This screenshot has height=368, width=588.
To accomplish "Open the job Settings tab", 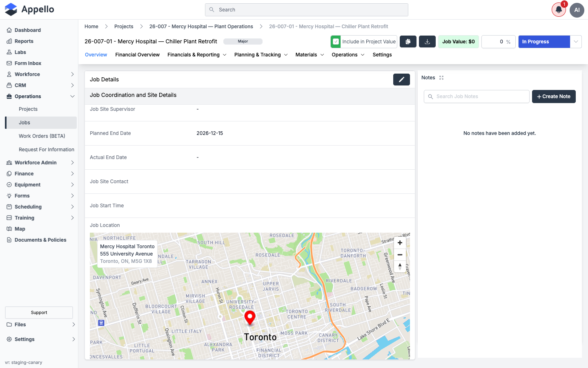I will click(x=382, y=55).
